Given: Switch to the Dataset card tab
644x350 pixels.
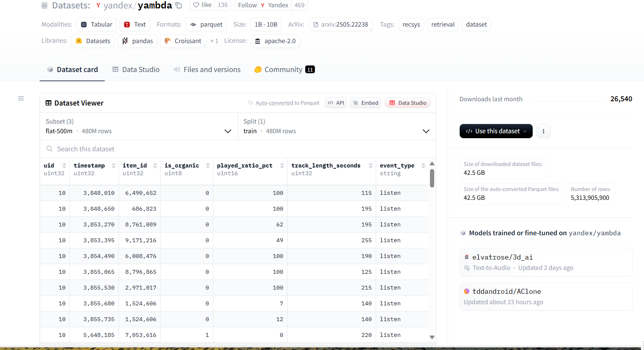Looking at the screenshot, I should (x=72, y=70).
